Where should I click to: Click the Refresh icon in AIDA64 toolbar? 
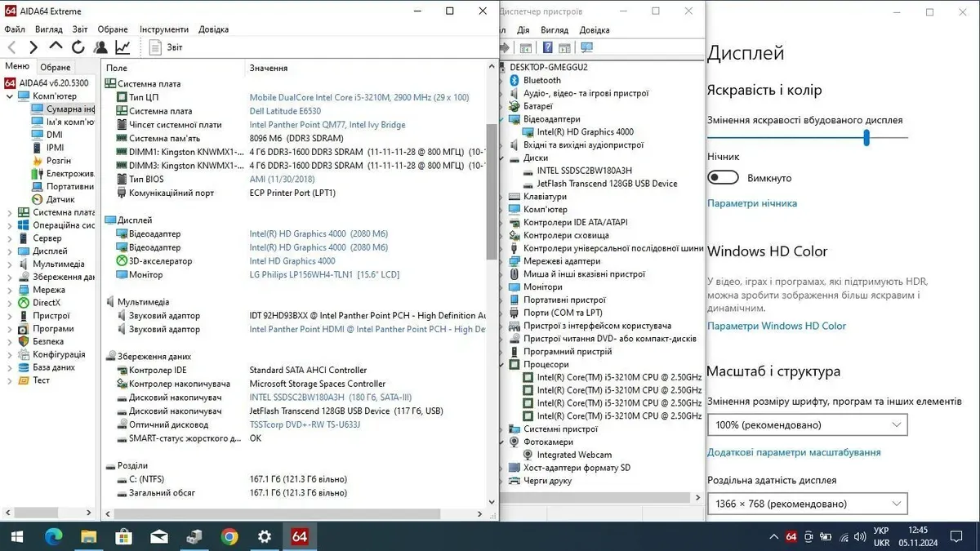point(78,47)
